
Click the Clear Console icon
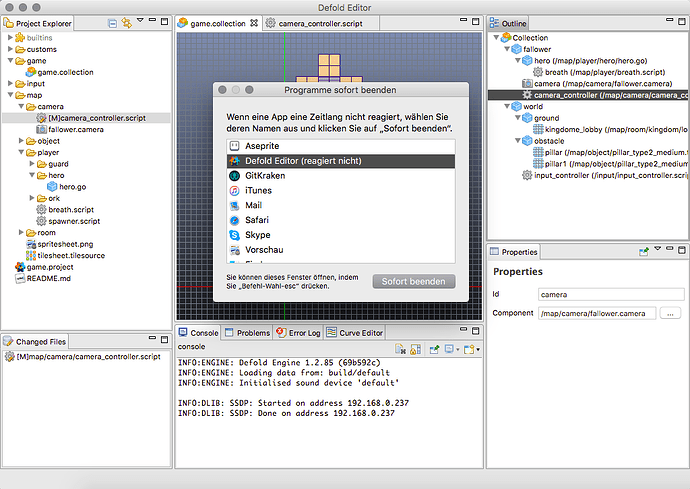coord(399,350)
